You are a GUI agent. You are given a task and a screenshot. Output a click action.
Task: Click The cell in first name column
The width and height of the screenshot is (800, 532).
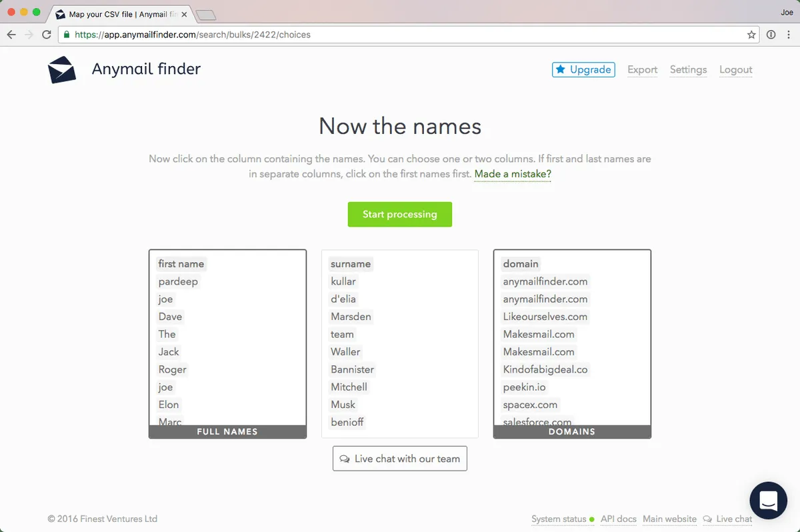pos(167,334)
